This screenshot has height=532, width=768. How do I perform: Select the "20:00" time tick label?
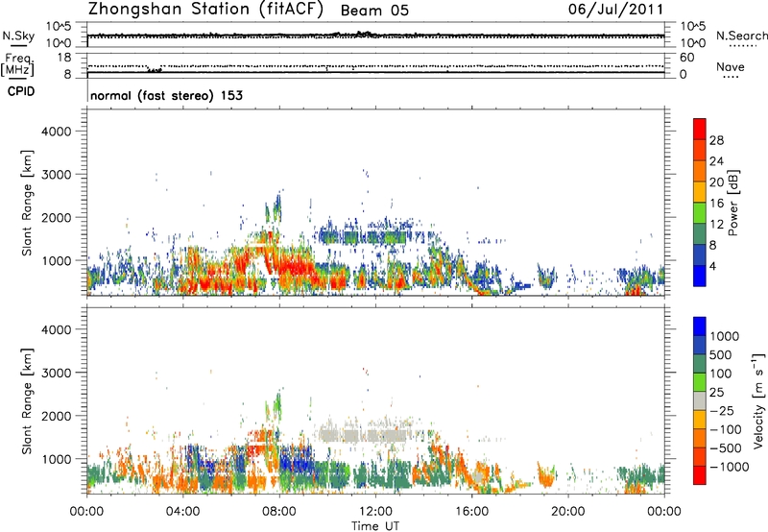[x=568, y=512]
